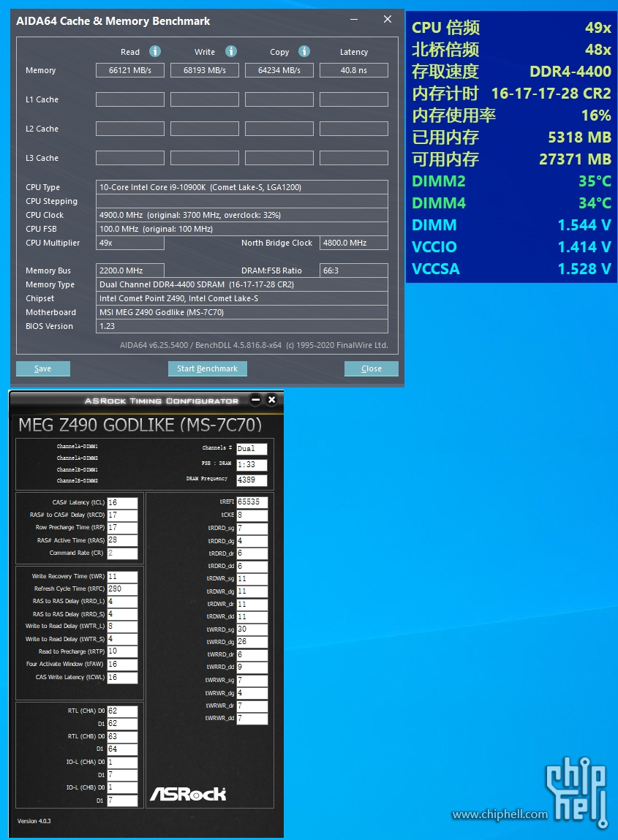Click the DRAM:FSB Ratio 66:3 field

[x=354, y=270]
